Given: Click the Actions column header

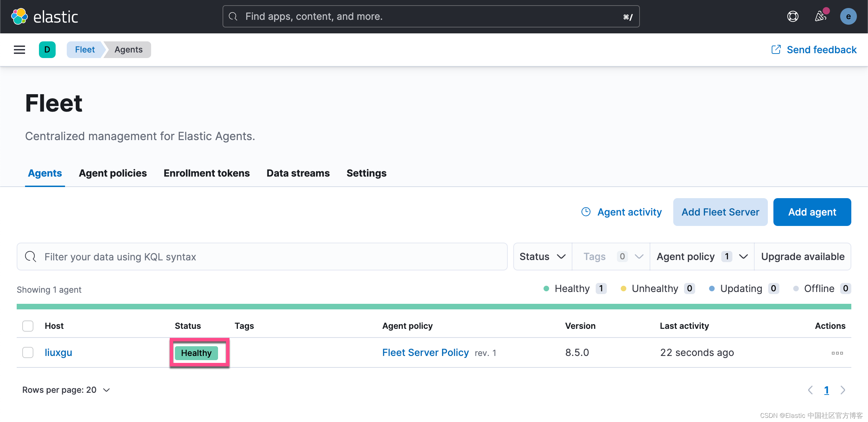Looking at the screenshot, I should (x=830, y=326).
